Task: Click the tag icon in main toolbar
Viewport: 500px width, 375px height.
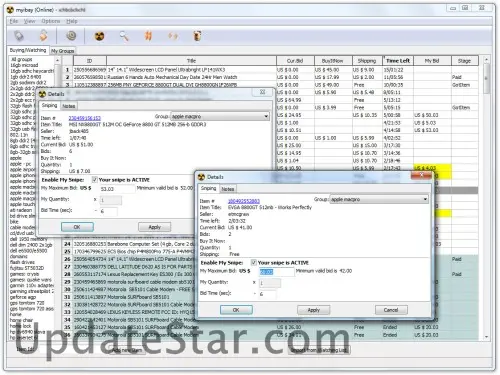Action: click(x=19, y=36)
